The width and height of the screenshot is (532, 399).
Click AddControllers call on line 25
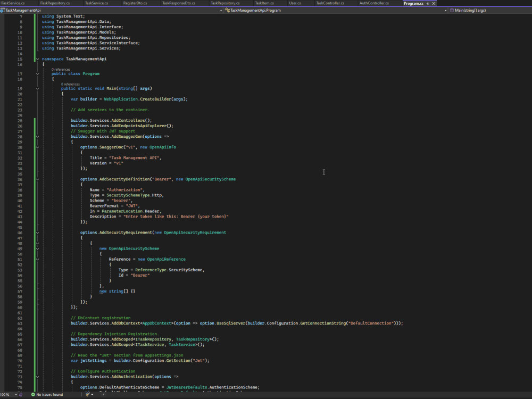(128, 120)
